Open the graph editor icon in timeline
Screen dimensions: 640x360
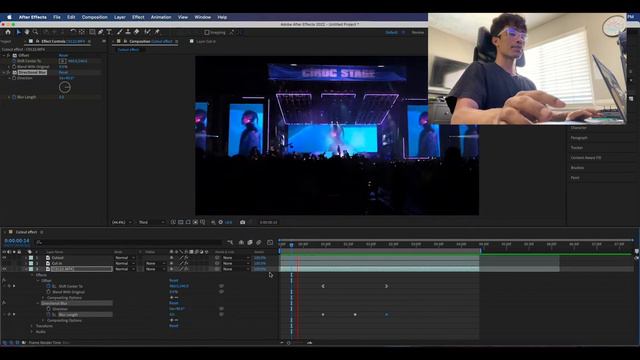(x=270, y=242)
